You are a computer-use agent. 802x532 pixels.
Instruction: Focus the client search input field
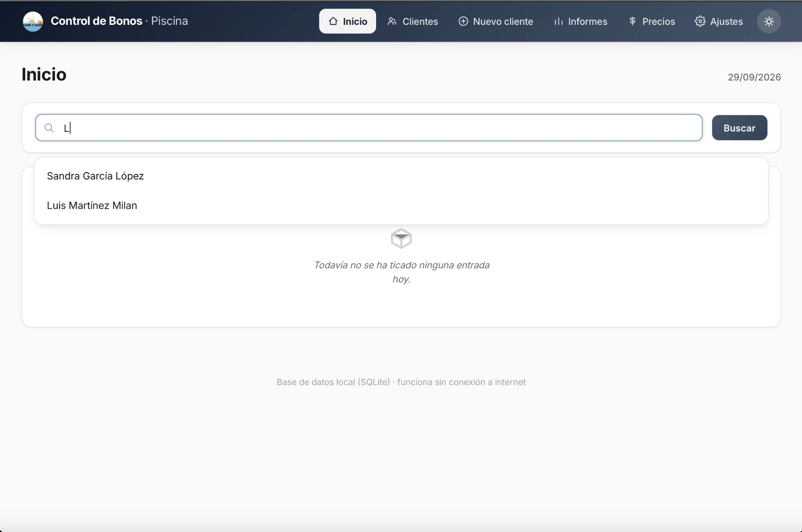pyautogui.click(x=369, y=128)
